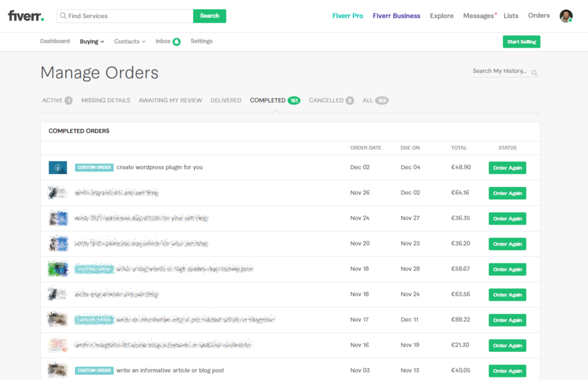Click thumbnail of the €40.05 order
The height and width of the screenshot is (380, 588).
point(57,370)
